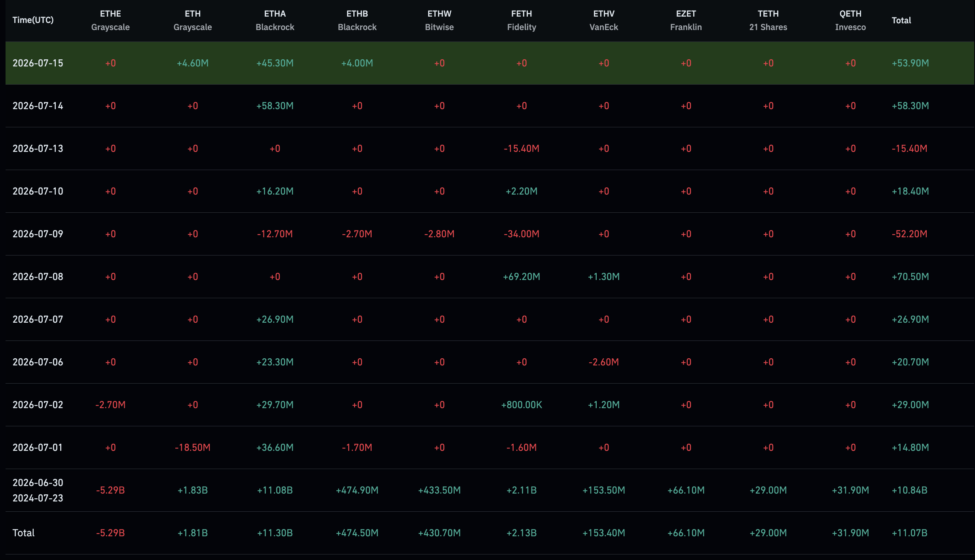Click the +11.08B ETHA historical value
Image resolution: width=975 pixels, height=560 pixels.
275,490
